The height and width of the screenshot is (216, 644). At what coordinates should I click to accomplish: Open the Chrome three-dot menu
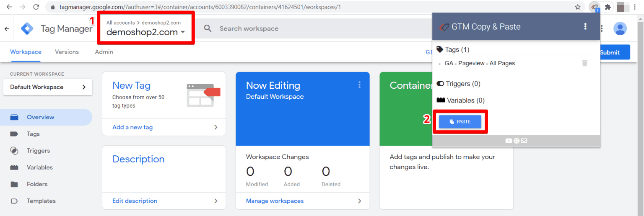(x=636, y=7)
